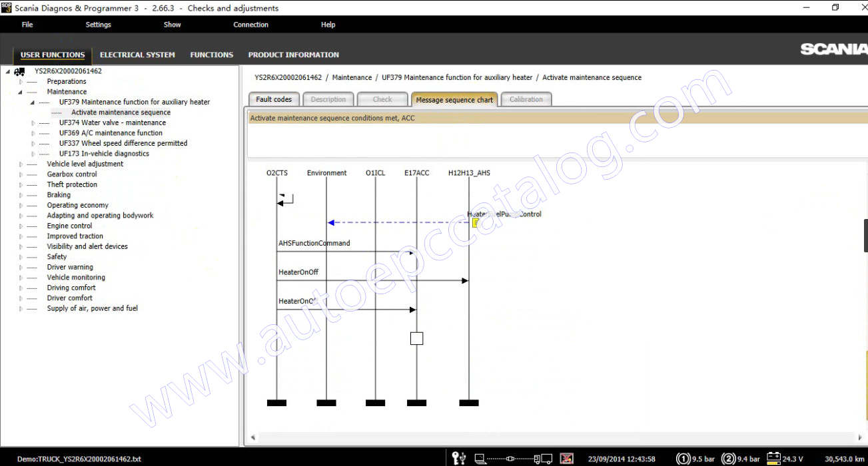
Task: Switch to PRODUCT INFORMATION section
Action: click(294, 55)
